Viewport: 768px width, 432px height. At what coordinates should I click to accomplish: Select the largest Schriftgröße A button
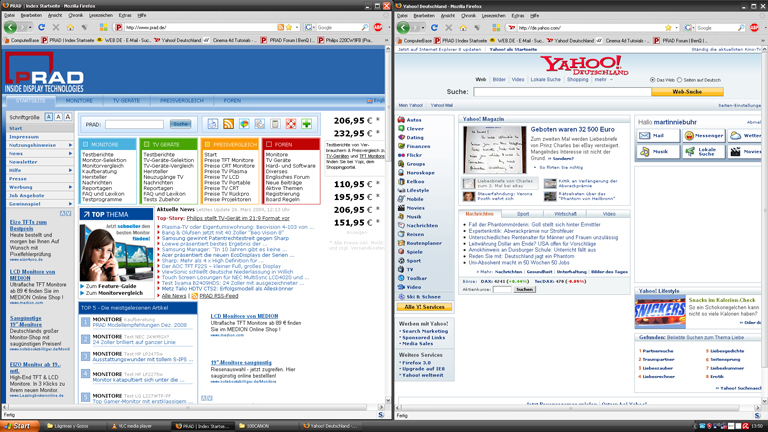pos(68,117)
